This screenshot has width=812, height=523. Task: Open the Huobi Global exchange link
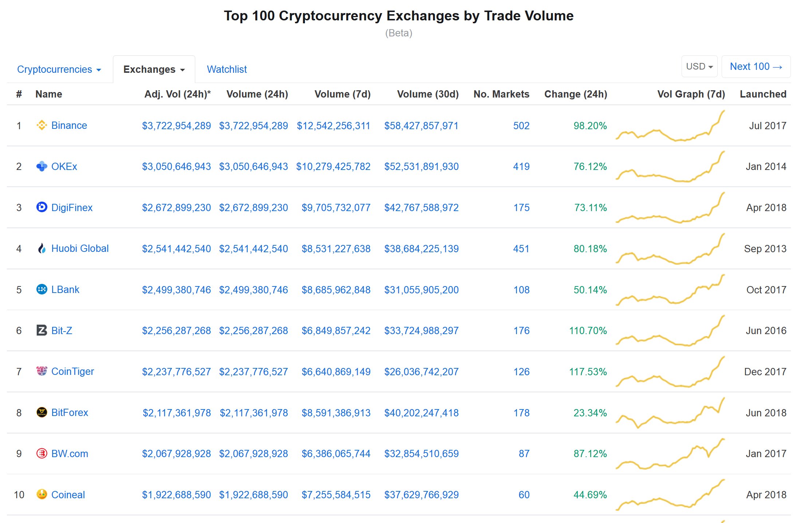pyautogui.click(x=80, y=248)
